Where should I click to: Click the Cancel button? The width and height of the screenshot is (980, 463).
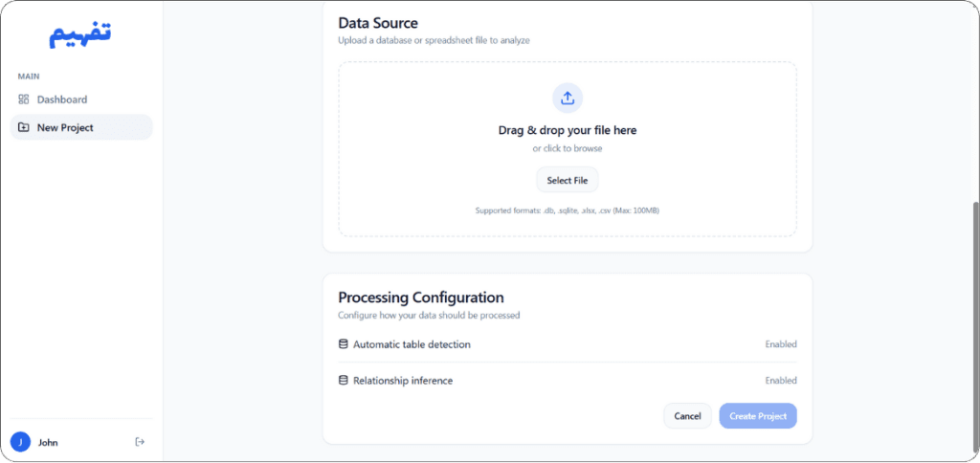click(687, 416)
